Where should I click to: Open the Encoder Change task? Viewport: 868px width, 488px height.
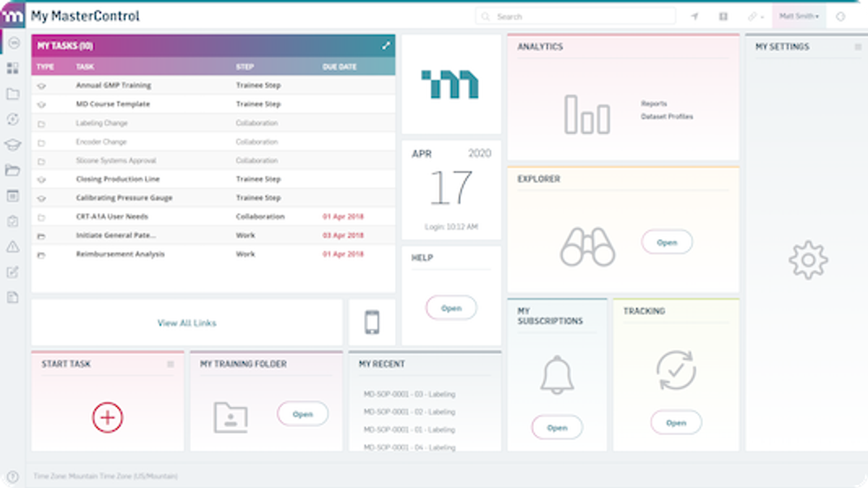point(101,142)
